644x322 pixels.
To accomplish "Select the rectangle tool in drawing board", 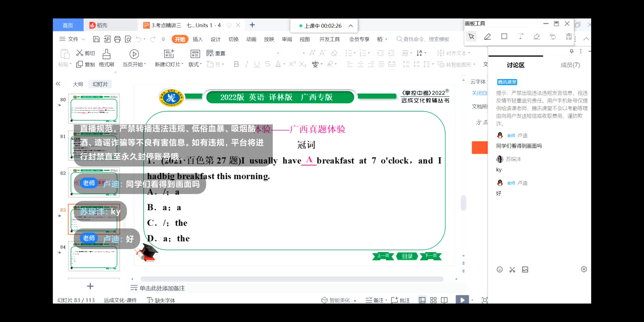I will tap(504, 36).
